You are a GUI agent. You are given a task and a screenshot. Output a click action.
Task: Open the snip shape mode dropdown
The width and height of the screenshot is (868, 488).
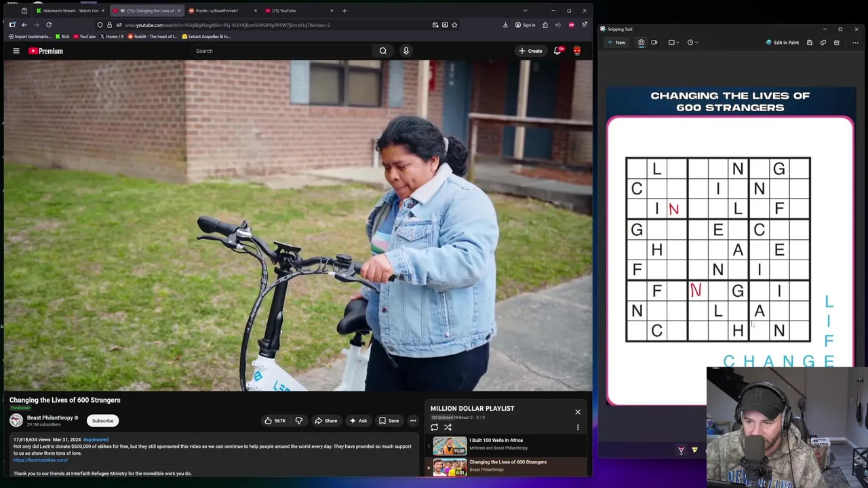[x=673, y=42]
